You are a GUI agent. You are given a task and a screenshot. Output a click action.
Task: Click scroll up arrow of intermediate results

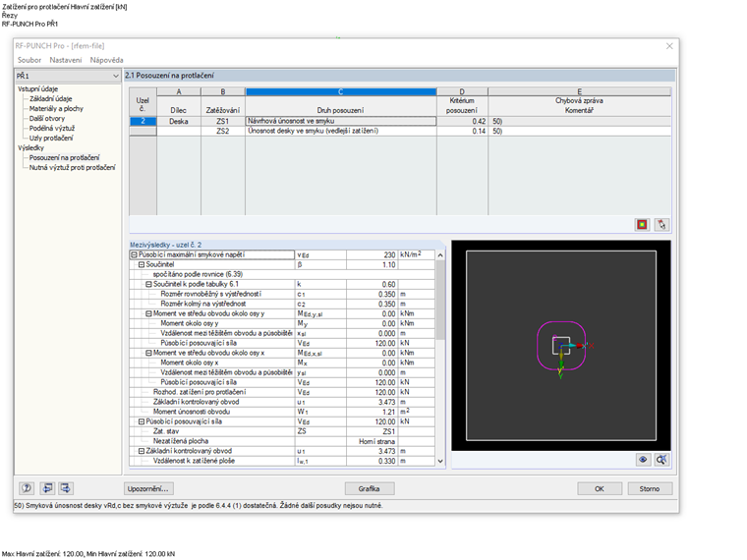click(440, 255)
